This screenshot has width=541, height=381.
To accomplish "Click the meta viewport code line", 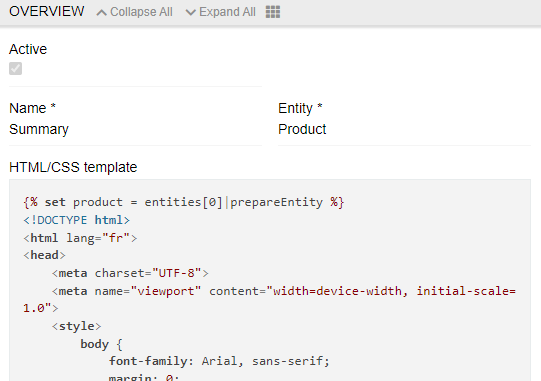I will click(269, 300).
